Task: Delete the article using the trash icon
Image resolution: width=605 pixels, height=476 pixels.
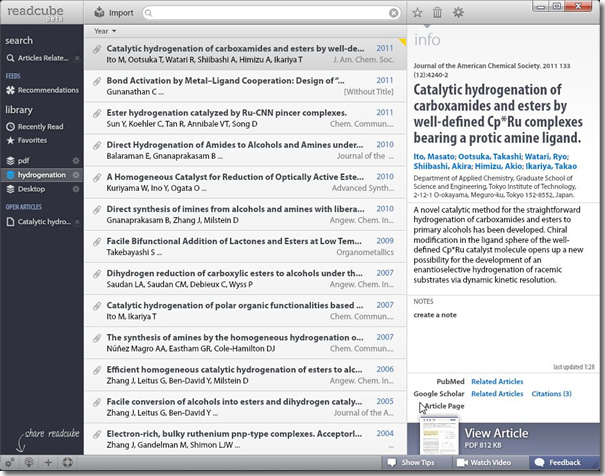Action: click(437, 12)
